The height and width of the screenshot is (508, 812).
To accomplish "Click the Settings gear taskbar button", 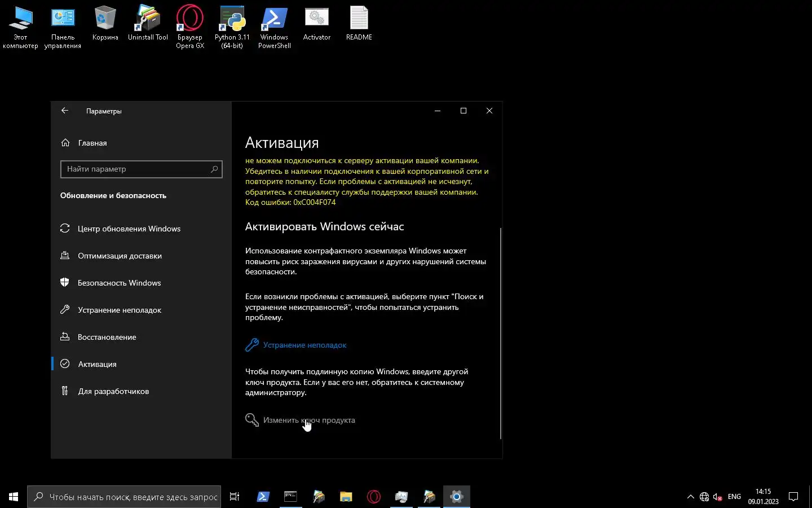I will tap(457, 497).
